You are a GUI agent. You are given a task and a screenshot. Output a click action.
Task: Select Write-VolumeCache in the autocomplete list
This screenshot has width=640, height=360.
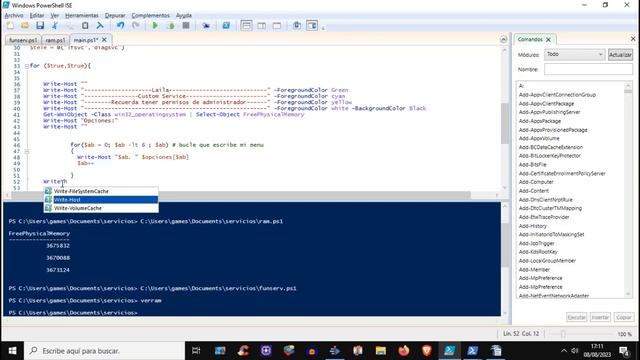[x=101, y=208]
